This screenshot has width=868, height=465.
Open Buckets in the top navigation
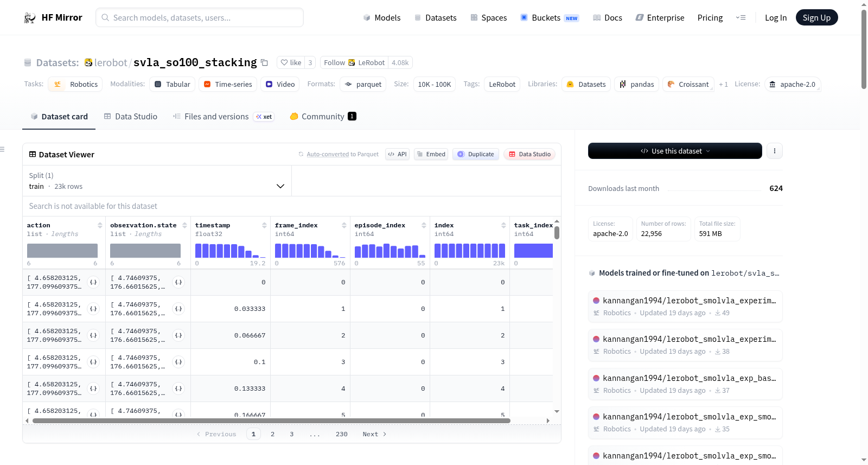click(550, 18)
